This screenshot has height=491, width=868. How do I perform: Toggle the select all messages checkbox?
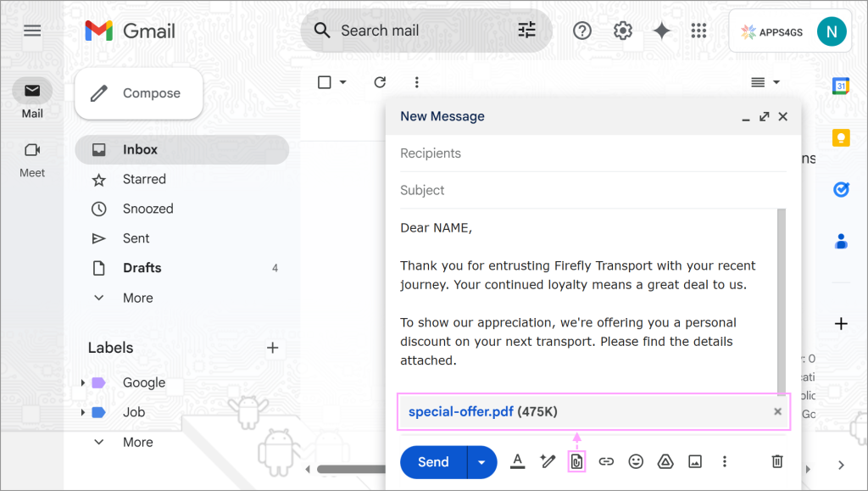point(324,82)
